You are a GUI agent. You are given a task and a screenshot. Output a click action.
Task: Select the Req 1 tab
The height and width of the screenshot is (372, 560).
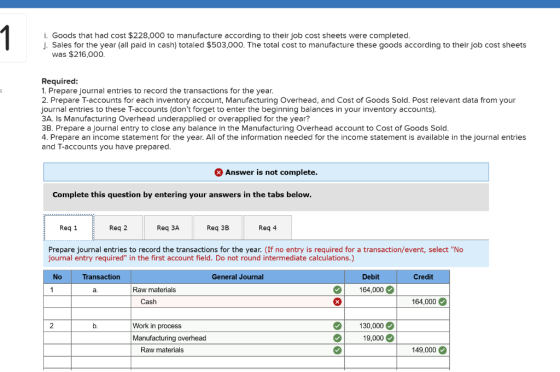[x=69, y=227]
